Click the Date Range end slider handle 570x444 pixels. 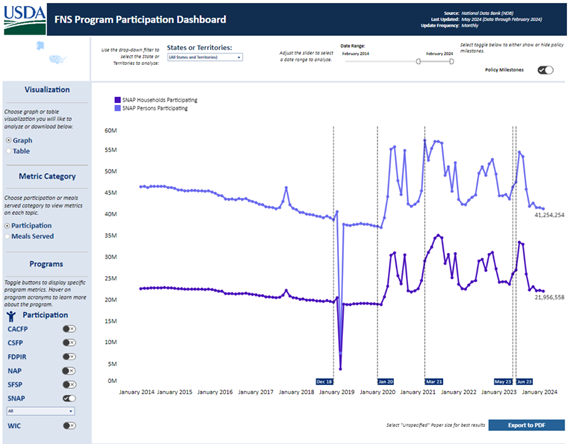451,61
